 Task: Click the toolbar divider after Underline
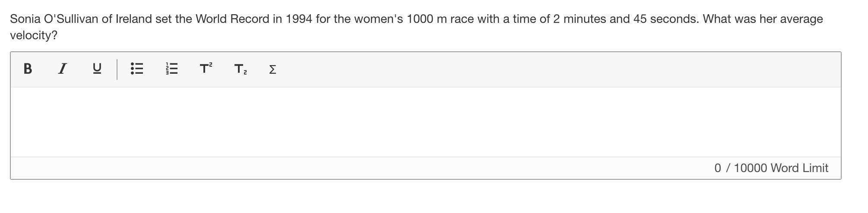(x=117, y=69)
